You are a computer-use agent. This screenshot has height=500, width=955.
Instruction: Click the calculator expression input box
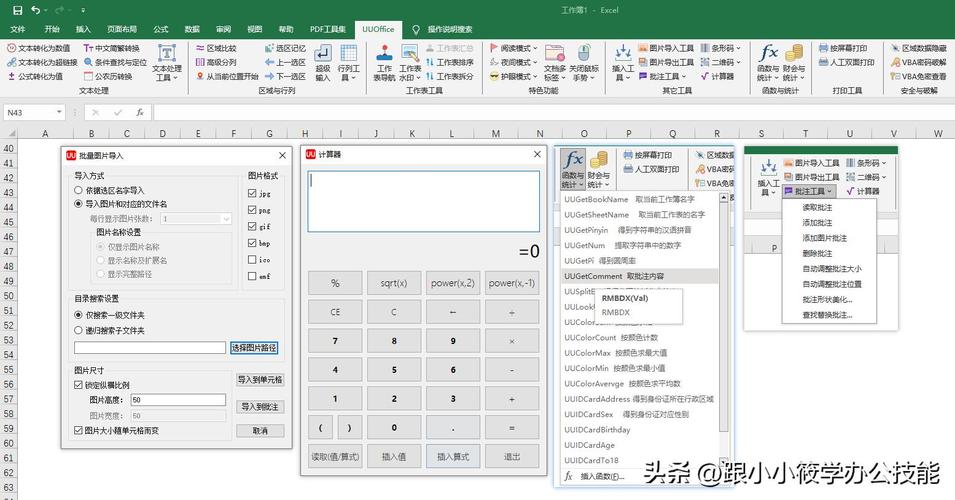point(423,201)
